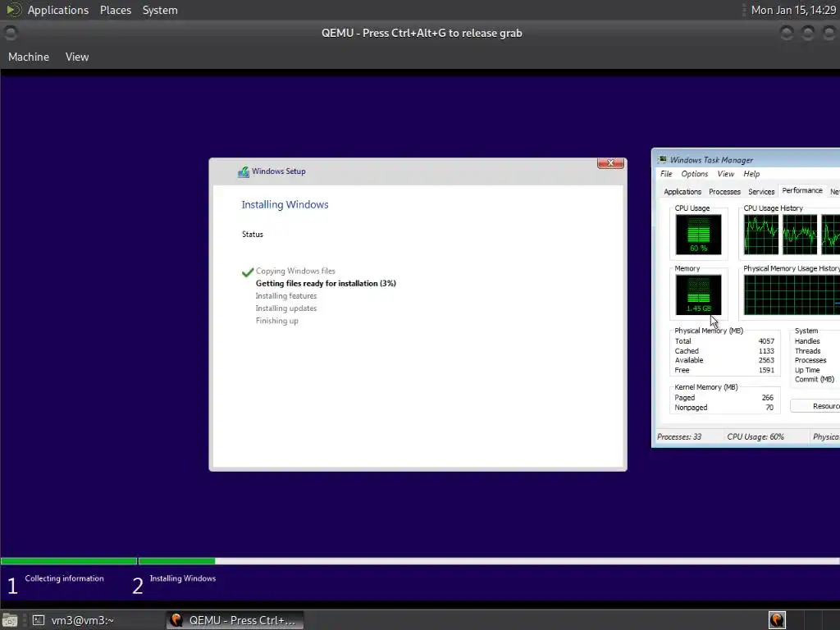The image size is (840, 630).
Task: Switch to the Services tab in Task Manager
Action: pos(761,192)
